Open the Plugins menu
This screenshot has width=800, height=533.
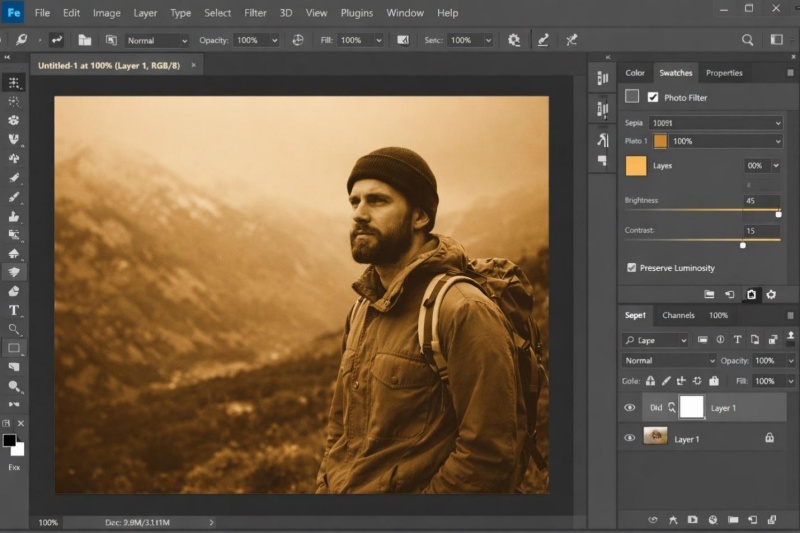[357, 13]
